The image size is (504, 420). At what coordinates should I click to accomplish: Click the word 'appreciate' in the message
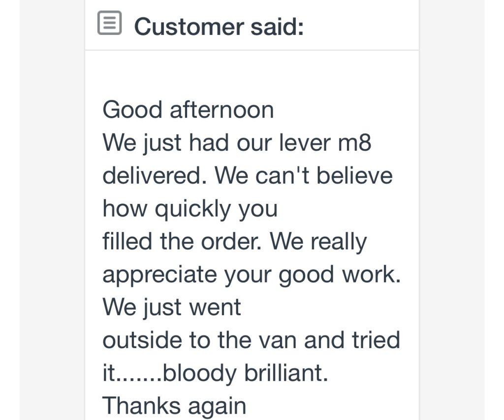(160, 275)
